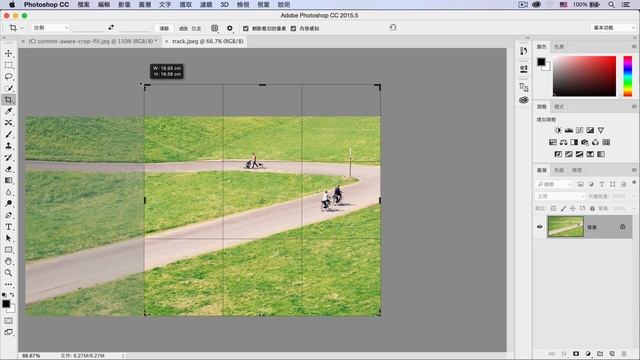This screenshot has width=640, height=360.
Task: Click the Clear ratio button
Action: coord(164,28)
